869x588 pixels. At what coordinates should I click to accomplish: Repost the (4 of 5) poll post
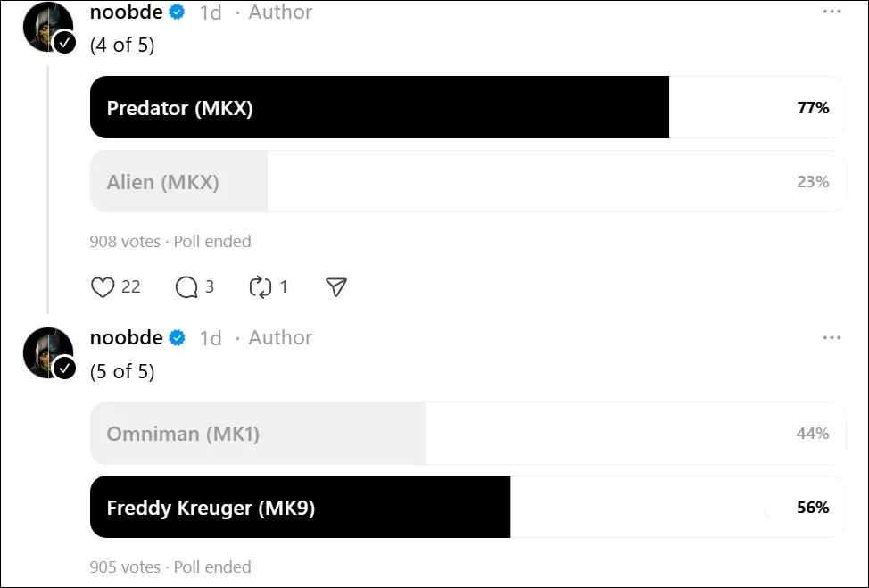[260, 287]
